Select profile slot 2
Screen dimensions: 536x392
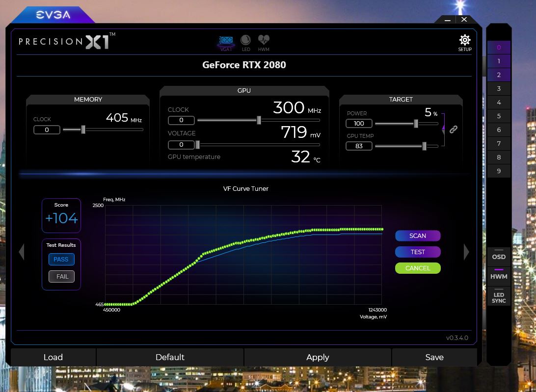click(x=499, y=75)
